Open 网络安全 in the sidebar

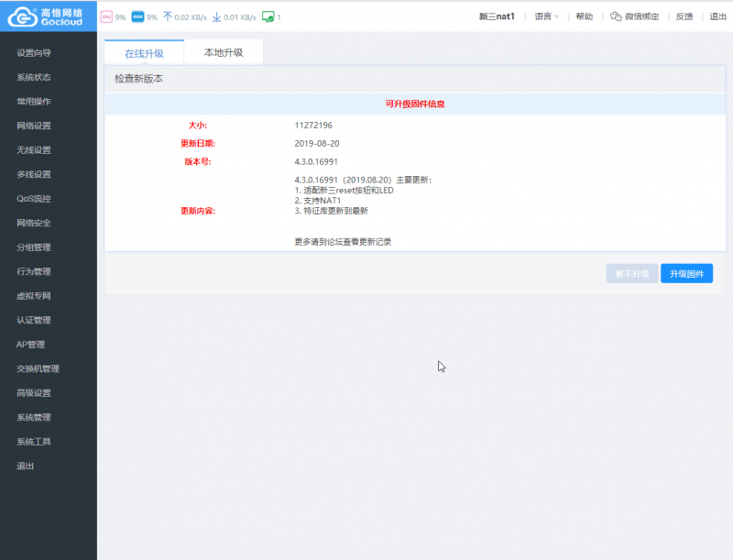(x=34, y=223)
